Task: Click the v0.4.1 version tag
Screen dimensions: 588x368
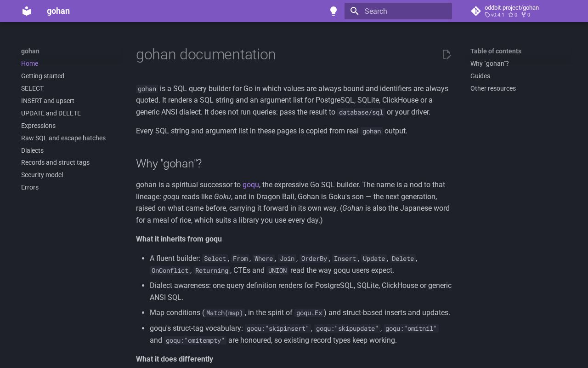Action: point(494,15)
